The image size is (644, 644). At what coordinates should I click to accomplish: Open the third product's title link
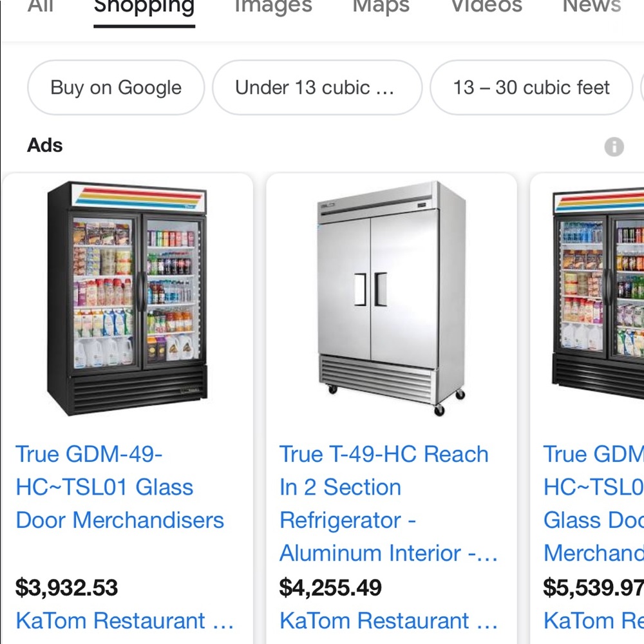(593, 503)
